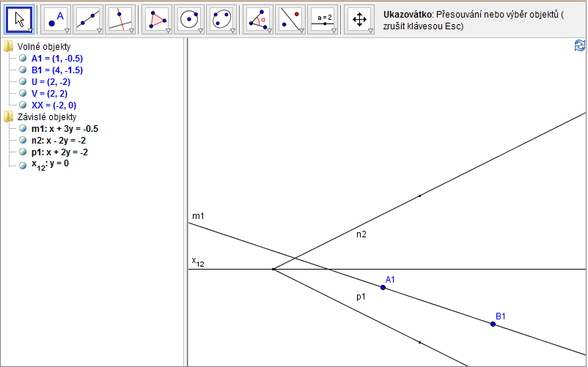Click point A1 in graphics view
Screen dimensions: 588x367
coord(383,288)
